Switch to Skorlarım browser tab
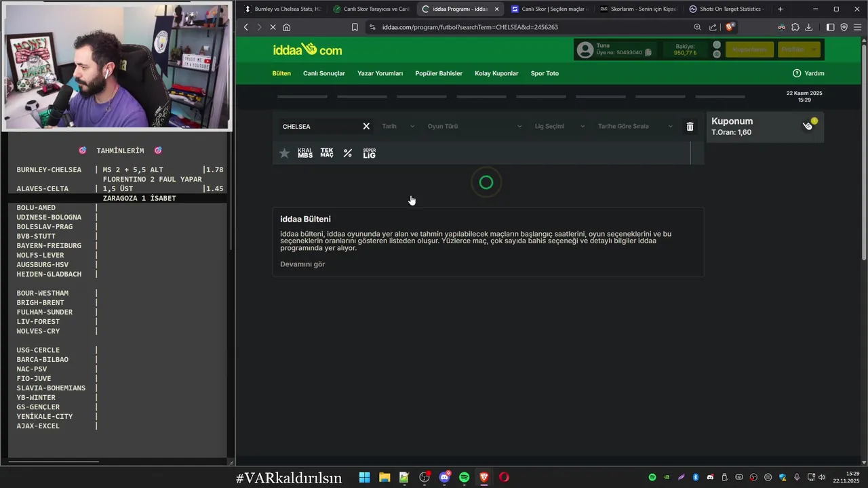 click(638, 9)
